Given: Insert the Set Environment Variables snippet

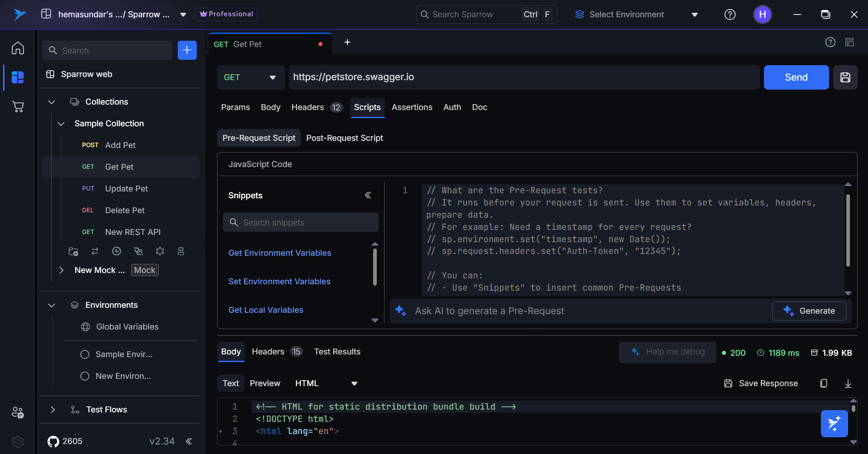Looking at the screenshot, I should point(279,282).
